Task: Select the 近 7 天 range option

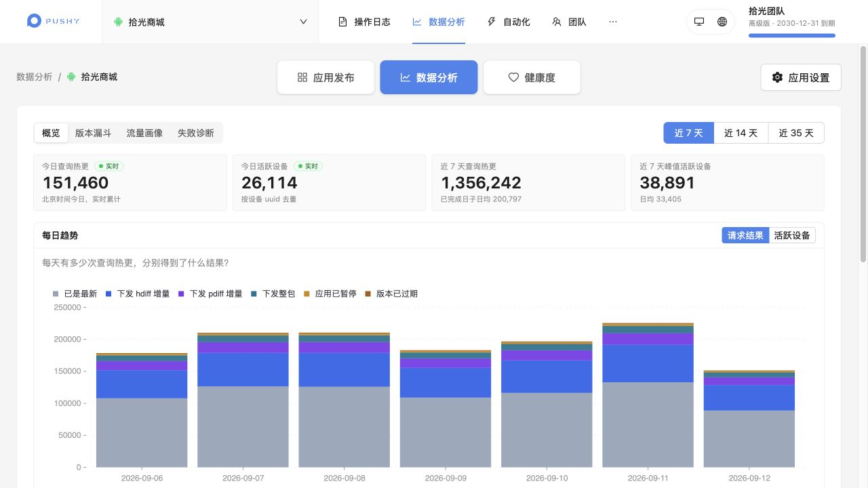Action: (x=688, y=133)
